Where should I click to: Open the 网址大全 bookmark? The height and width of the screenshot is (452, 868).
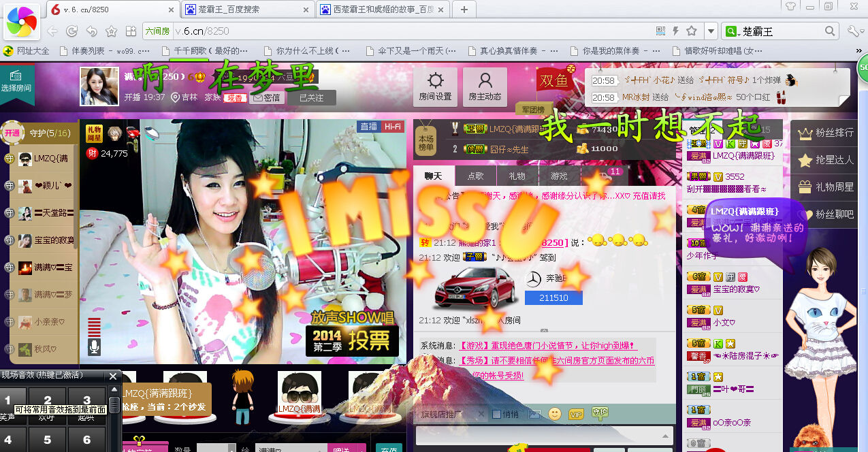pos(27,51)
